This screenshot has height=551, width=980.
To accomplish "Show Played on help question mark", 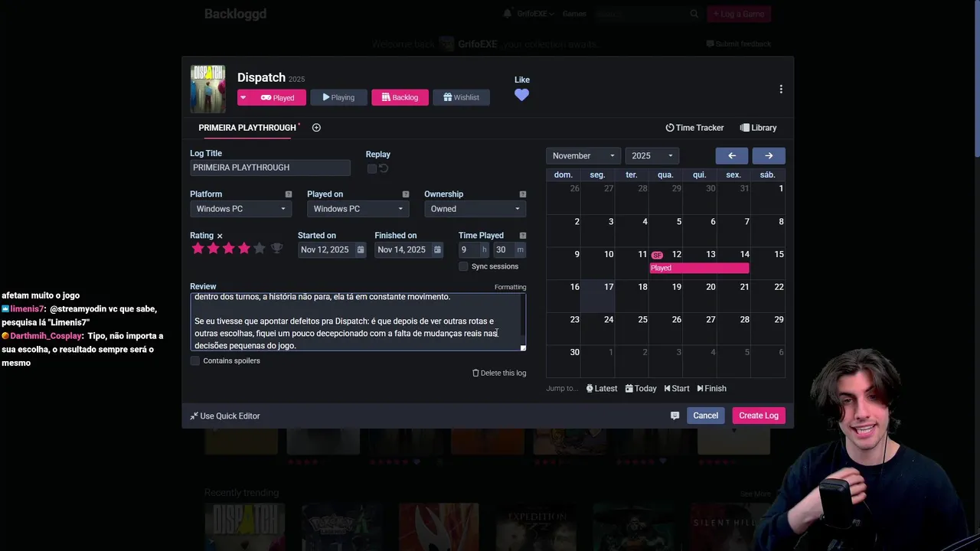I will coord(406,194).
